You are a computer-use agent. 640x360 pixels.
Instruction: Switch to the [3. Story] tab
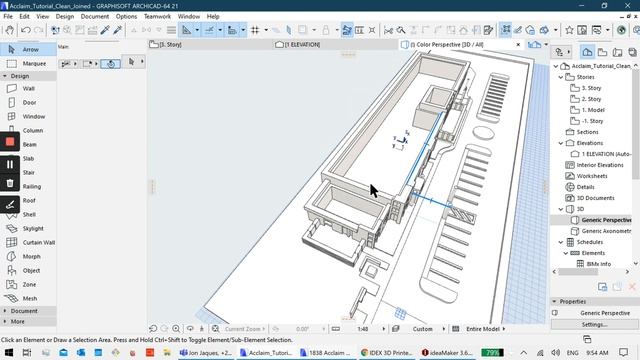point(210,44)
